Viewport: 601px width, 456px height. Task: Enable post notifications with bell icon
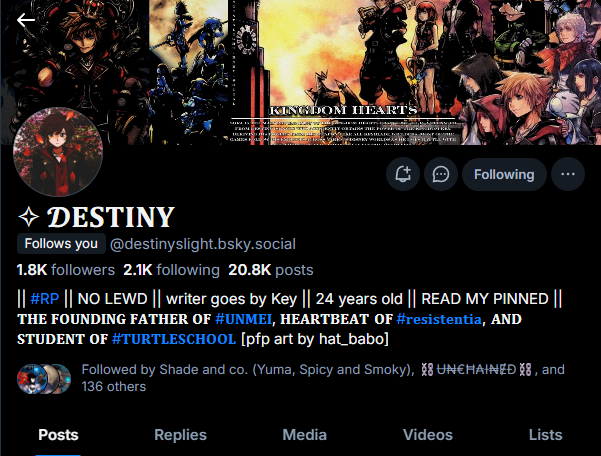(403, 174)
